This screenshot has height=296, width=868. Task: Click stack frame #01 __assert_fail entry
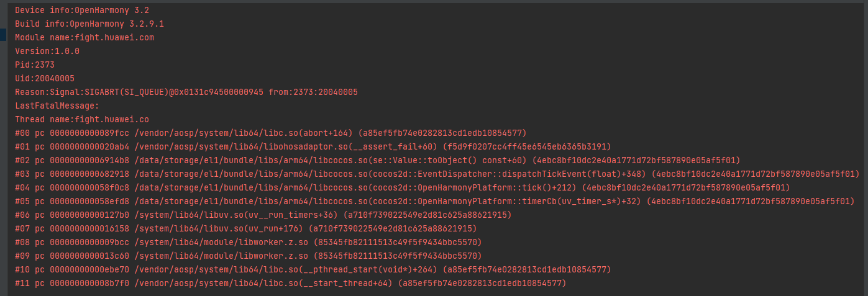tap(313, 147)
